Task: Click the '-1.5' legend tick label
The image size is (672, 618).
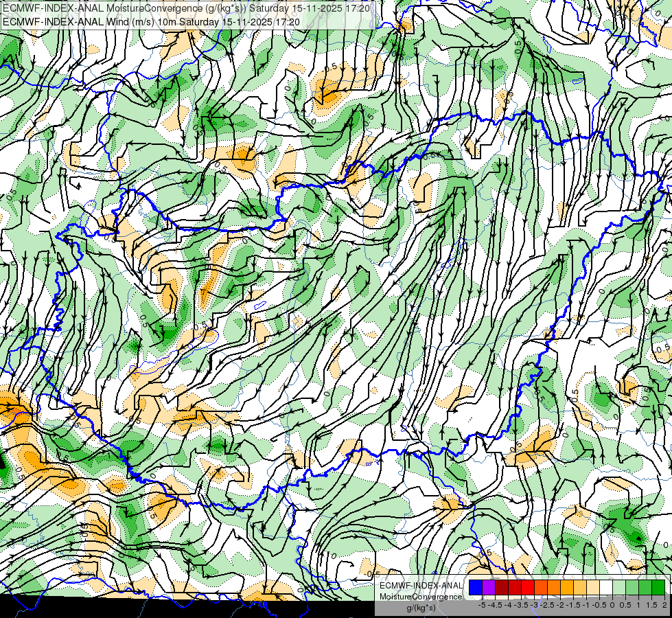Action: point(573,605)
